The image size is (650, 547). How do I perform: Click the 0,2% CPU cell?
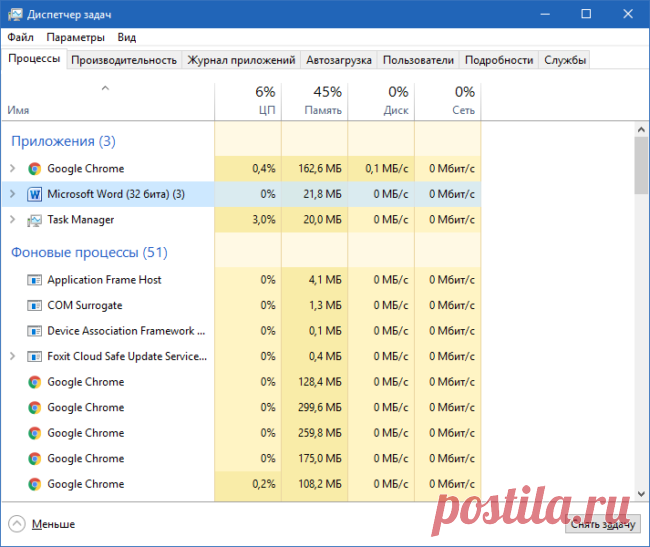point(248,484)
